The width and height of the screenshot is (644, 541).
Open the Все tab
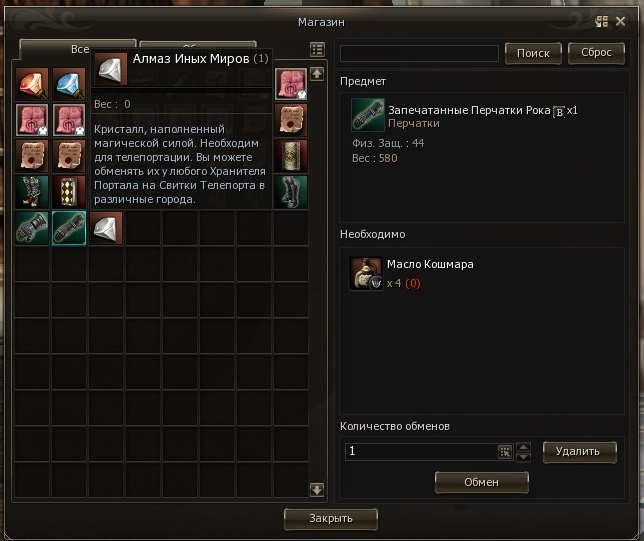[80, 49]
